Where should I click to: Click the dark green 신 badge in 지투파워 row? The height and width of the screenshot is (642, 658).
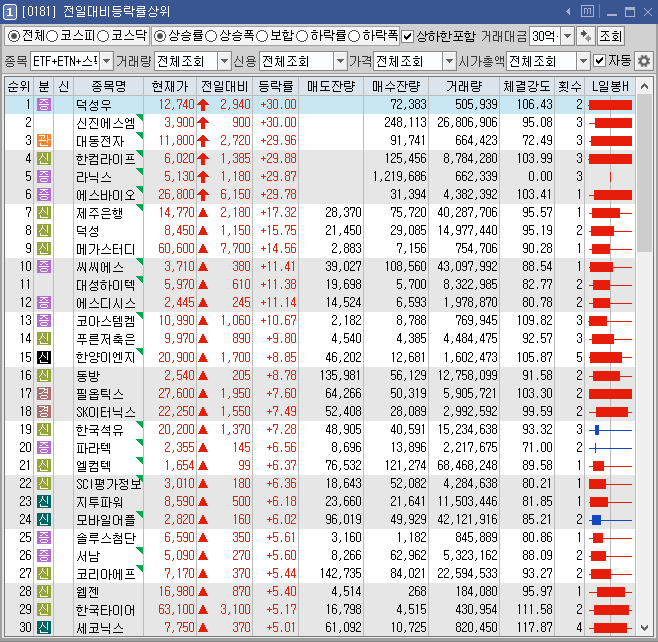tap(44, 501)
